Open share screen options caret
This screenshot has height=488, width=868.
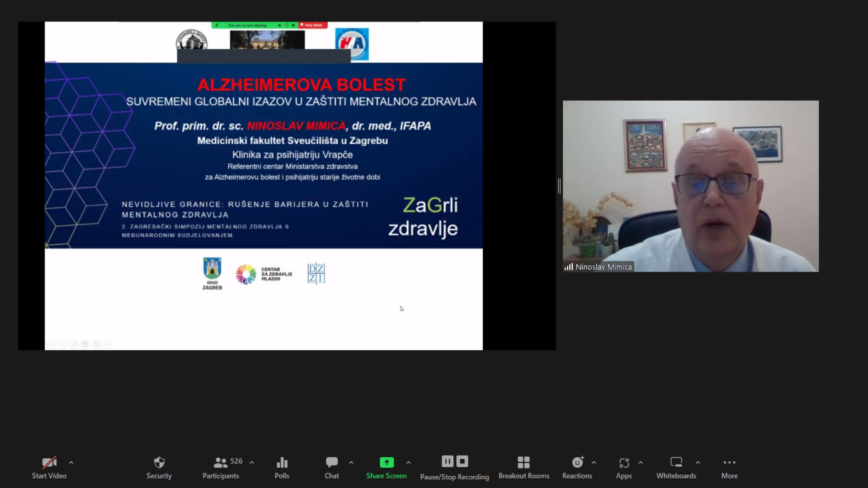click(x=408, y=463)
